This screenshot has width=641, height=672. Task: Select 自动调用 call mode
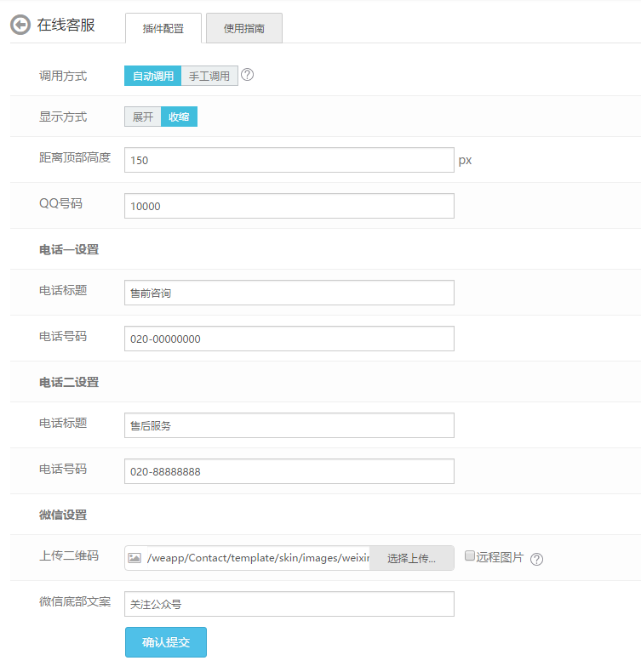pos(152,76)
